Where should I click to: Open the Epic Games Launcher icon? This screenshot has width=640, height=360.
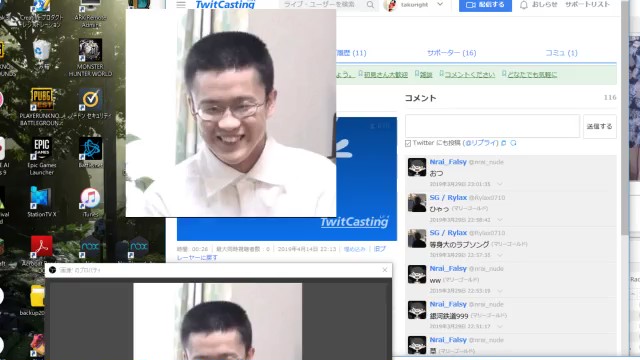click(x=42, y=156)
